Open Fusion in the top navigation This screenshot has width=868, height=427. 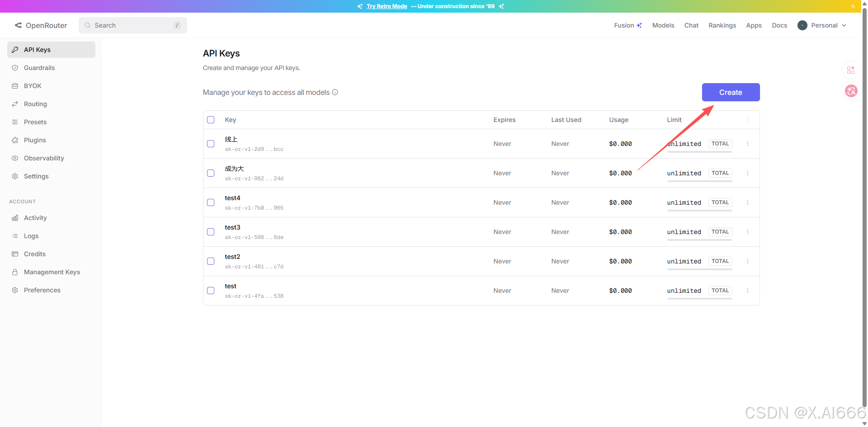[x=628, y=25]
